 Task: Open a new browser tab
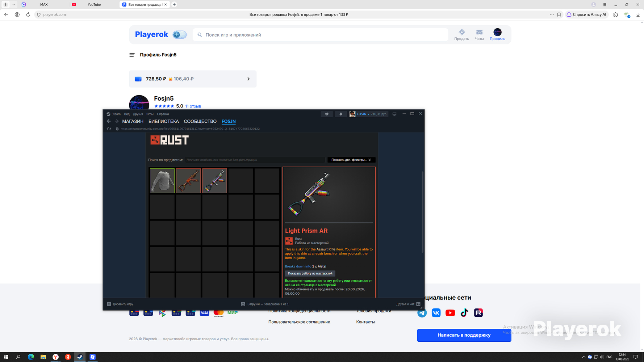click(x=174, y=4)
